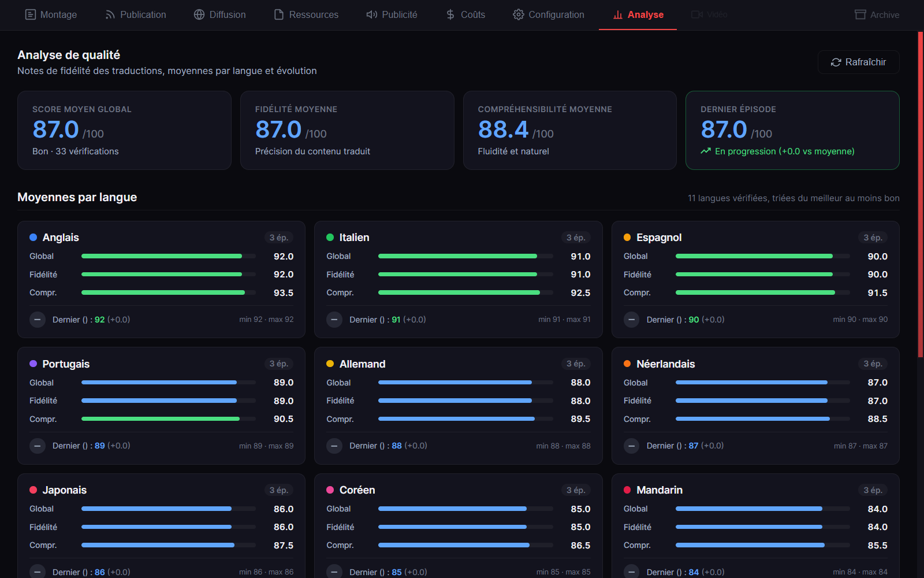Viewport: 924px width, 578px height.
Task: Open the Archive tab
Action: 877,14
